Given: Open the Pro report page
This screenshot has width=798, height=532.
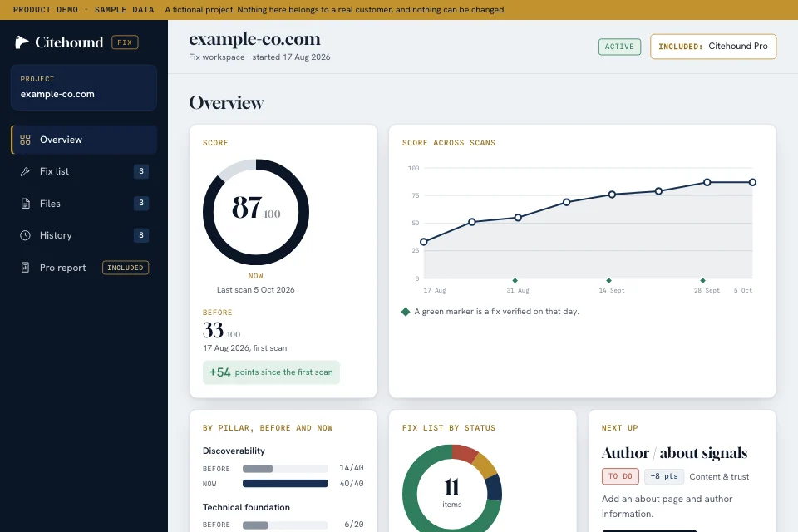Looking at the screenshot, I should pos(84,268).
